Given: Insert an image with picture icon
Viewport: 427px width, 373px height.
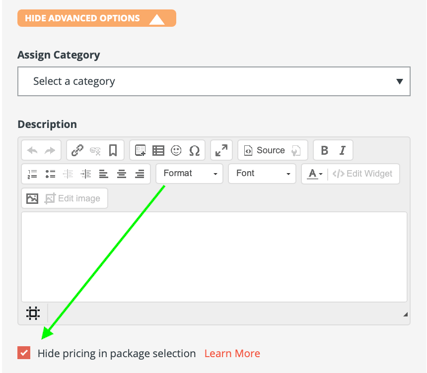Looking at the screenshot, I should click(32, 199).
